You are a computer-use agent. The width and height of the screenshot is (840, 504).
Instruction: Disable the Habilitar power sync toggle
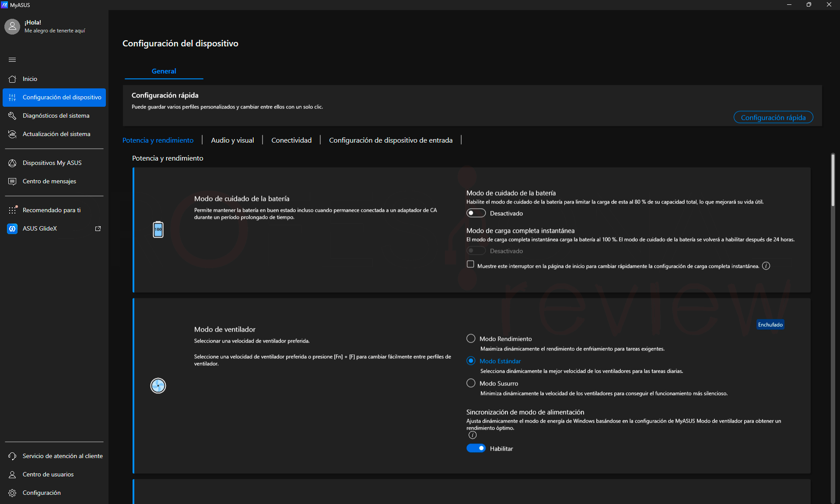click(476, 448)
